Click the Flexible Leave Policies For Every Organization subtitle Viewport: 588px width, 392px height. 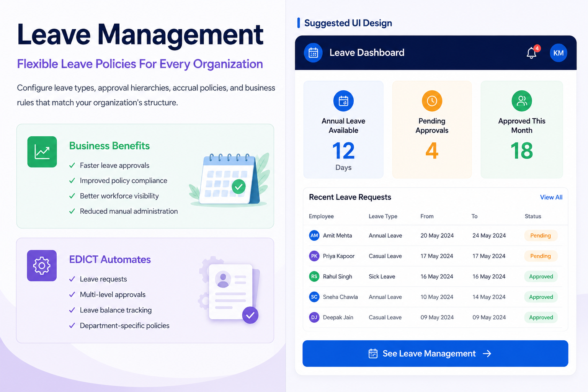[140, 64]
